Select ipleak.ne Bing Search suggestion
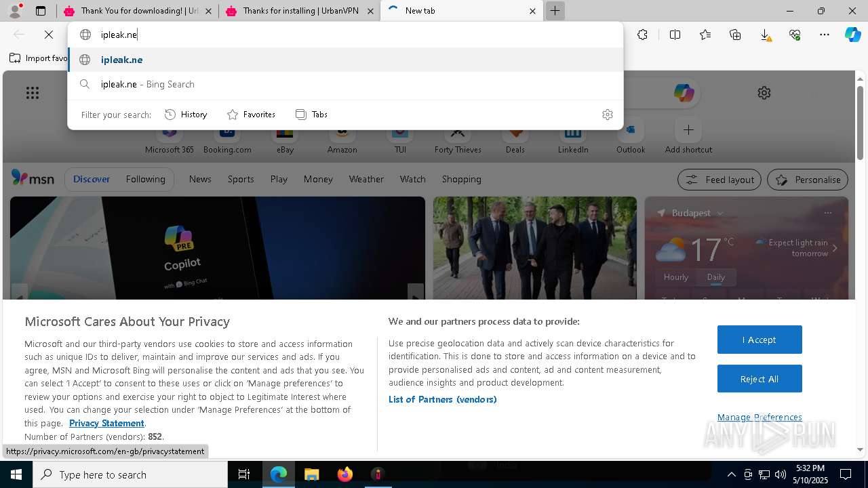Image resolution: width=868 pixels, height=488 pixels. point(345,84)
